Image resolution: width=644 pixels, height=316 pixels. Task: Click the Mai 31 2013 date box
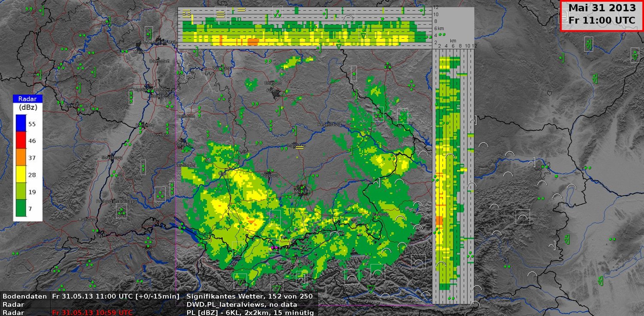(x=601, y=14)
